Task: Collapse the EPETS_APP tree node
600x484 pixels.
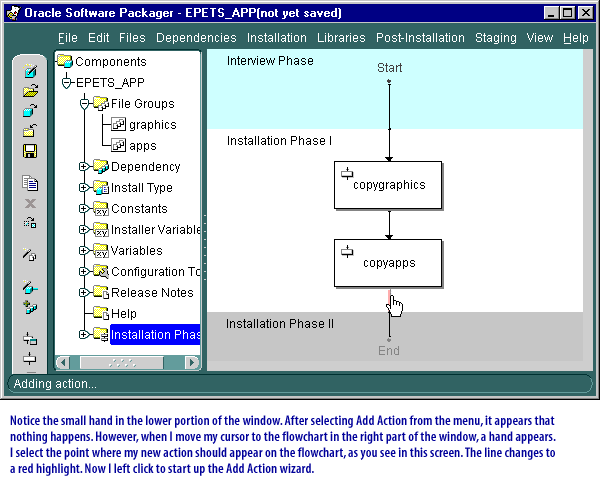Action: [67, 83]
